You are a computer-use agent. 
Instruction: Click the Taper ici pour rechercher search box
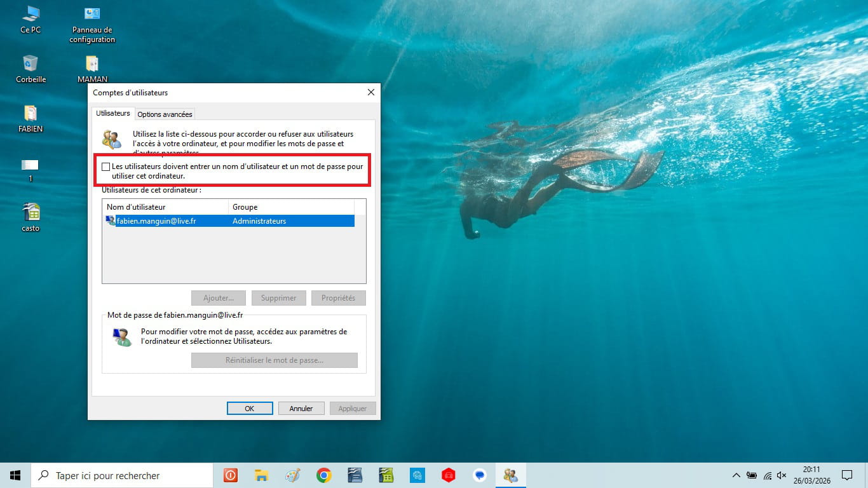(122, 475)
